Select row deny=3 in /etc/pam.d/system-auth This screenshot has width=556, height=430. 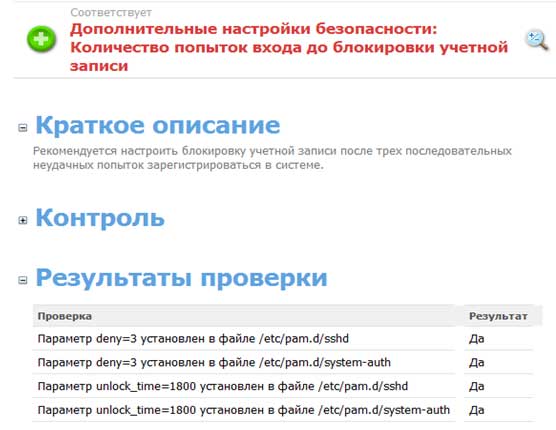tap(283, 362)
